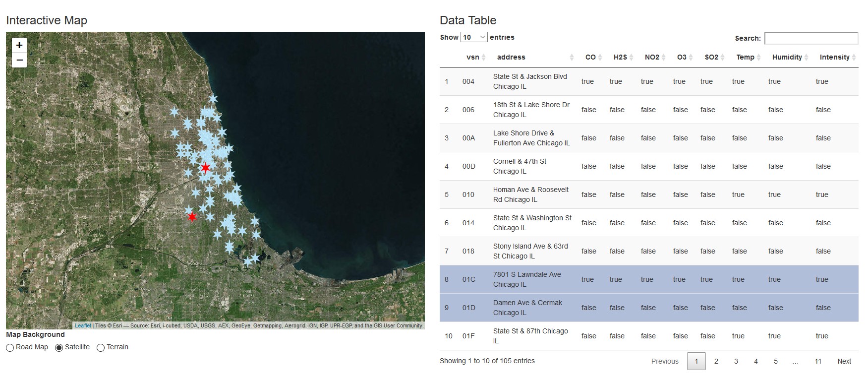Sort by O3 column arrows
Viewport: 868px width, 385px height.
[x=691, y=58]
